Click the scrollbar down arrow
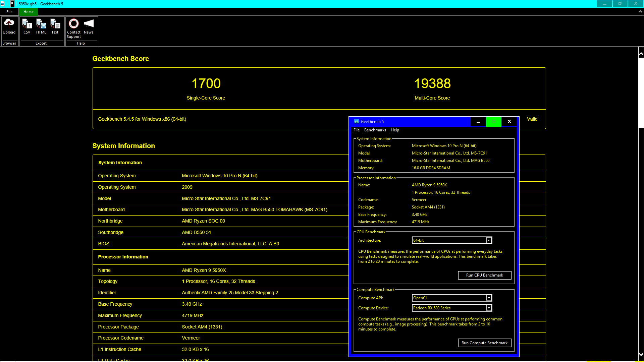Screen dimensions: 644x362 tap(641, 354)
